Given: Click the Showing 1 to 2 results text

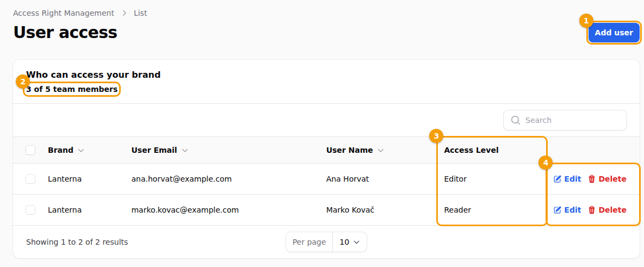Looking at the screenshot, I should (x=77, y=243).
